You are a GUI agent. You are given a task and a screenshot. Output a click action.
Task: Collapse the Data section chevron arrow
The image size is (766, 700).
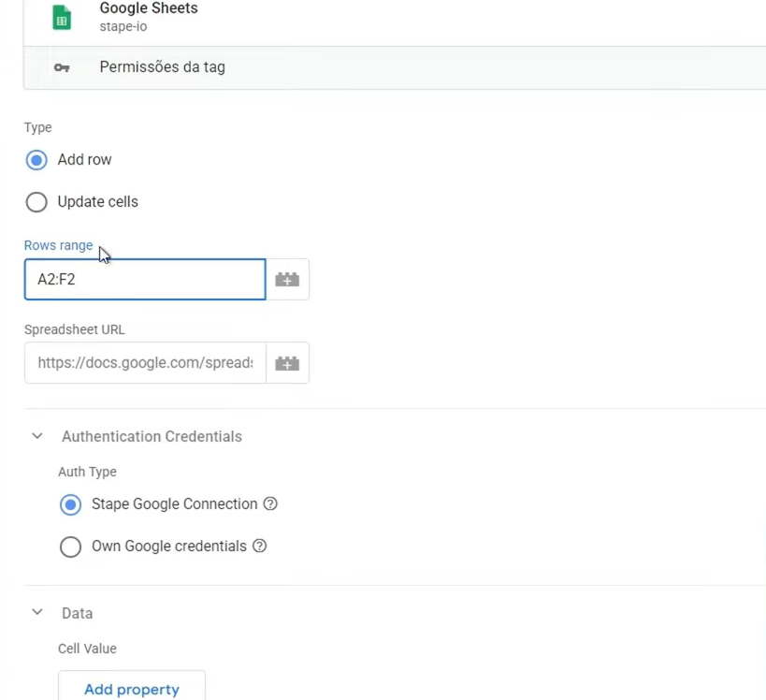point(37,613)
